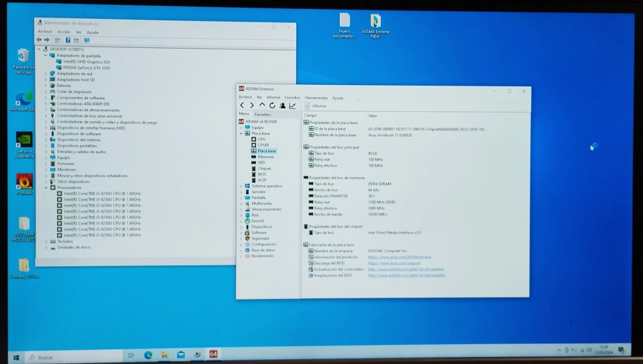Click the Buscar taskbar search box

coord(74,357)
